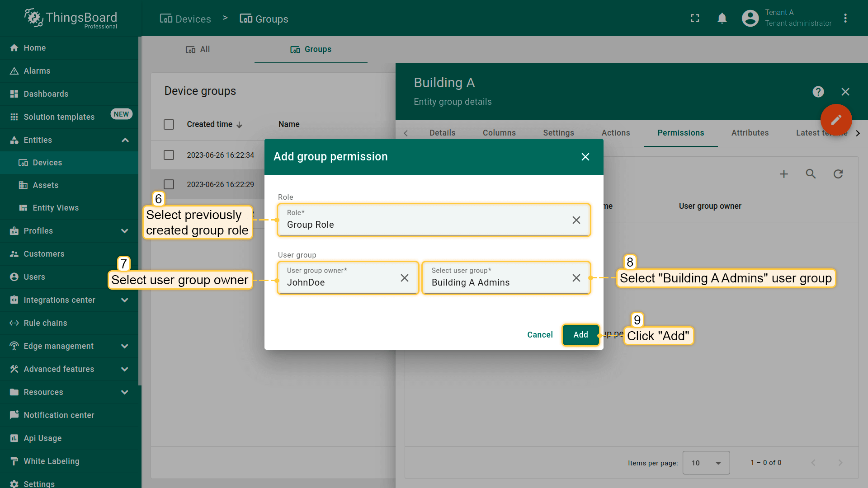The width and height of the screenshot is (868, 488).
Task: Click the Select user group field
Action: [497, 278]
